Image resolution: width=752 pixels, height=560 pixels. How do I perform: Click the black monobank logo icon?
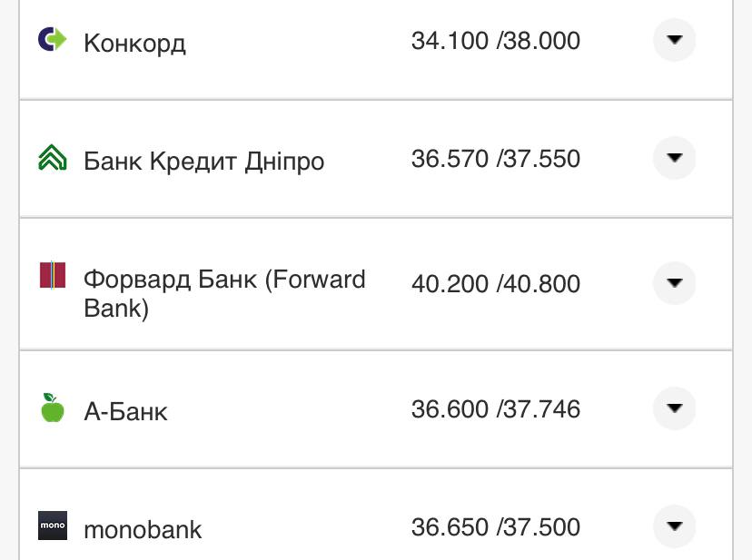click(54, 526)
